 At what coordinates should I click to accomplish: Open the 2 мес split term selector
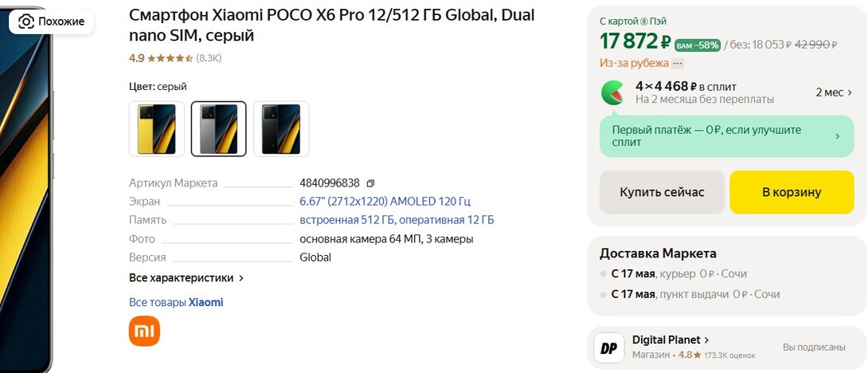(834, 92)
